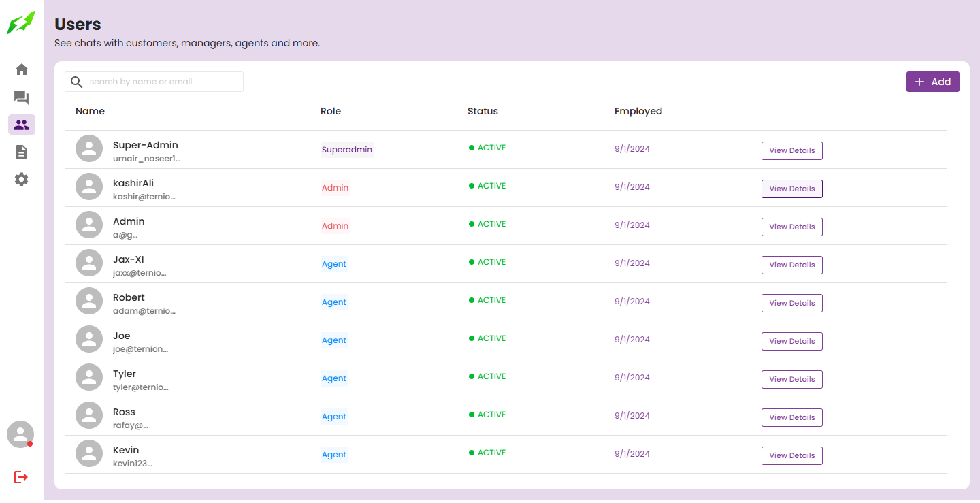This screenshot has height=503, width=980.
Task: View Details for Kevin
Action: click(792, 455)
